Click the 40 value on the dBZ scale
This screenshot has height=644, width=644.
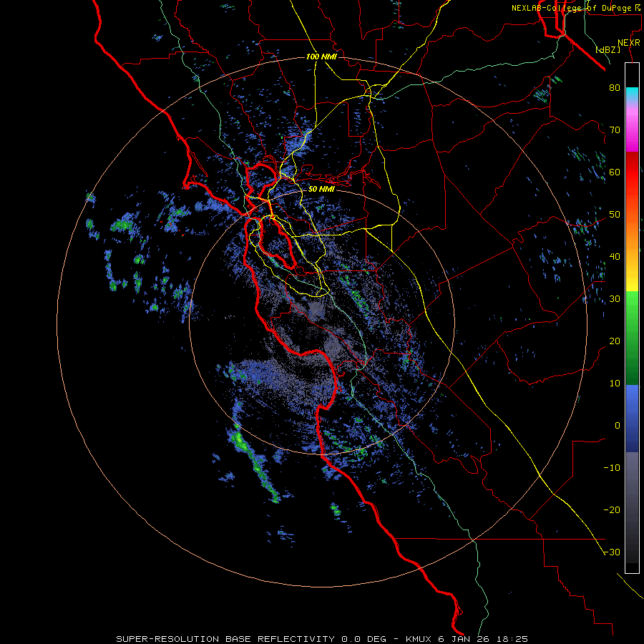click(x=615, y=256)
